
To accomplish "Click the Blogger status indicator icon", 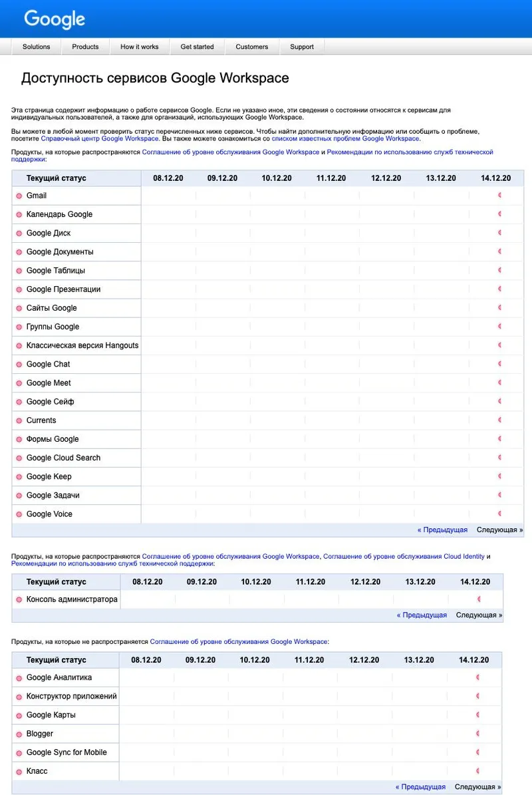I will [x=19, y=734].
